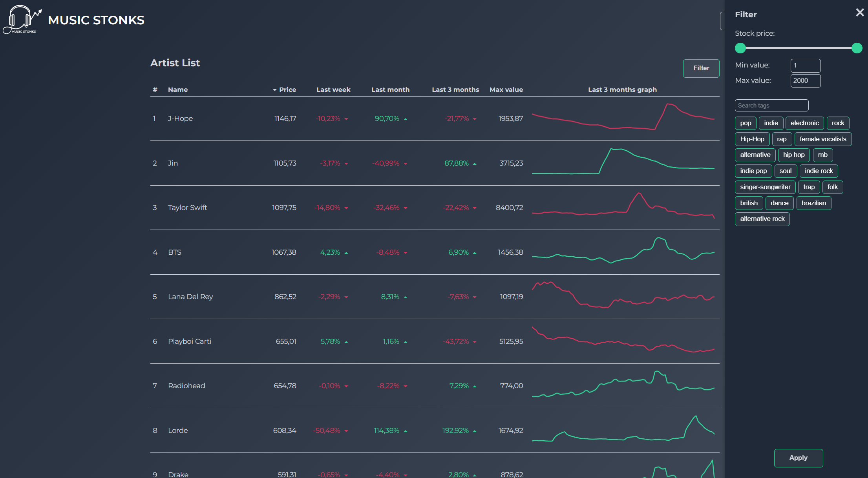Select the brazilian tag
Image resolution: width=868 pixels, height=478 pixels.
click(814, 203)
